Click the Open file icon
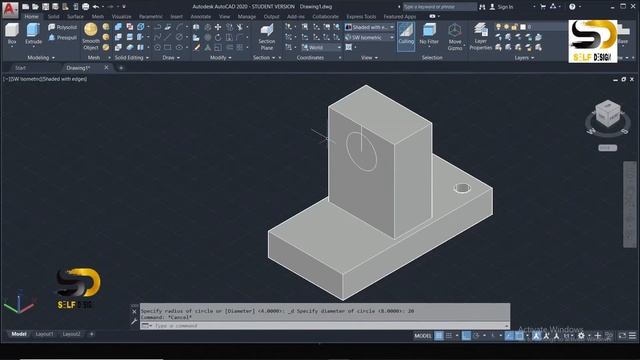 pyautogui.click(x=36, y=7)
